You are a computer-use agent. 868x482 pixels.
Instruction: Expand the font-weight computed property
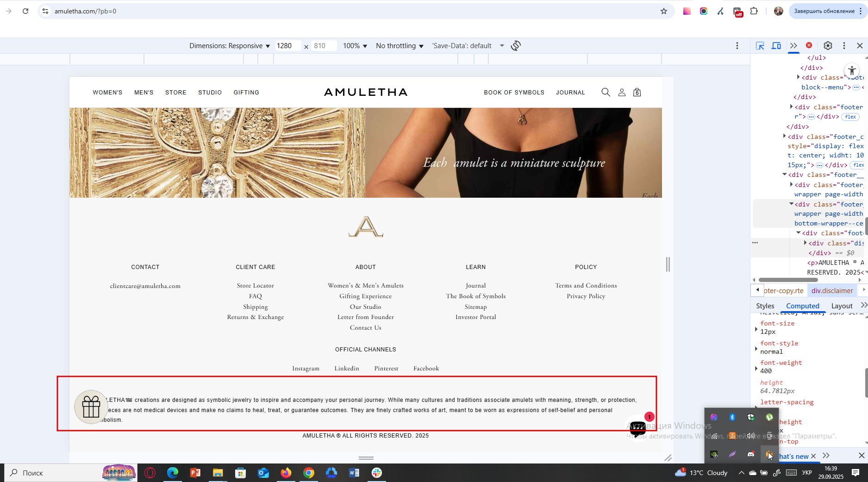click(756, 369)
